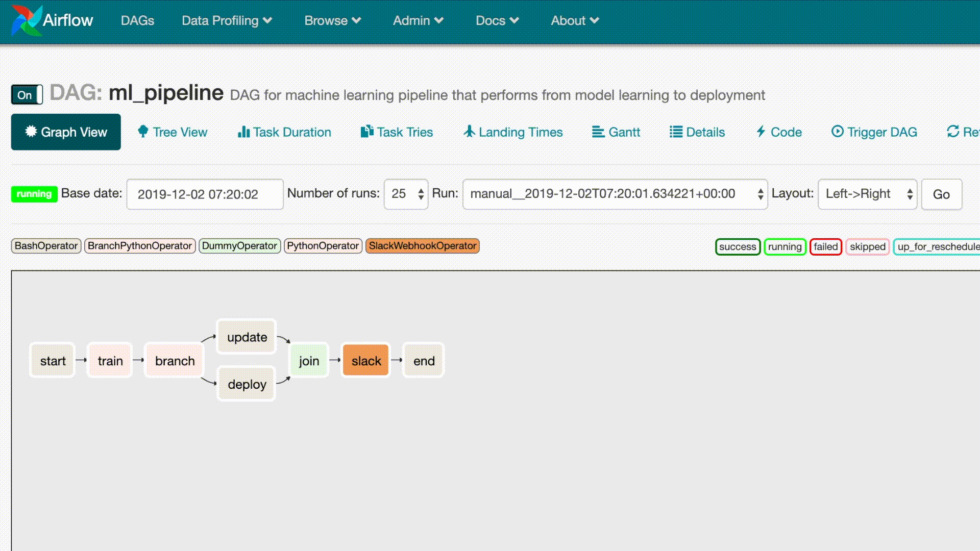Open the Layout Left->Right dropdown

coord(867,194)
